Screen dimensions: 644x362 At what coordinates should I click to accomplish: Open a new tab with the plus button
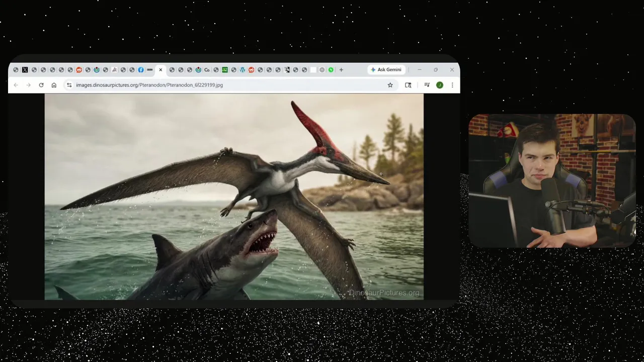pos(341,70)
